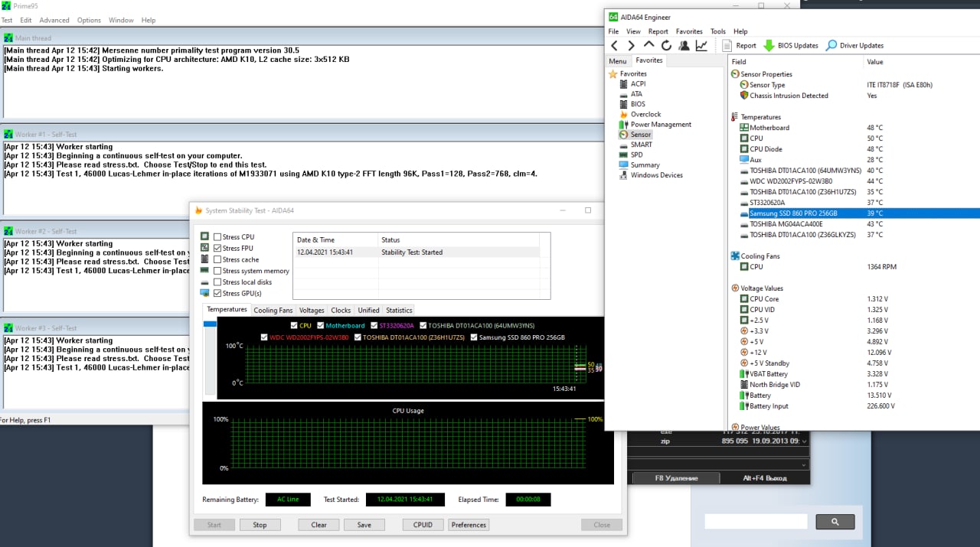The image size is (980, 547).
Task: Click the user silhouette icon in AIDA64 toolbar
Action: (684, 45)
